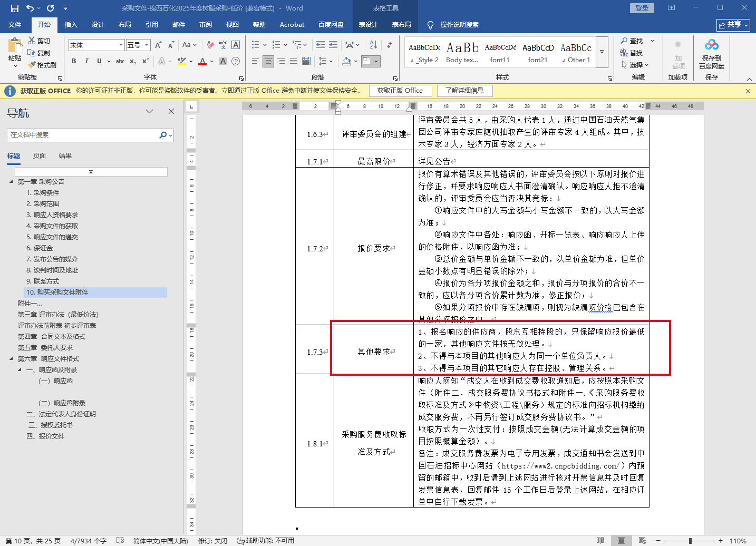Image resolution: width=756 pixels, height=546 pixels.
Task: Click the 了解详细信息 button
Action: [464, 91]
